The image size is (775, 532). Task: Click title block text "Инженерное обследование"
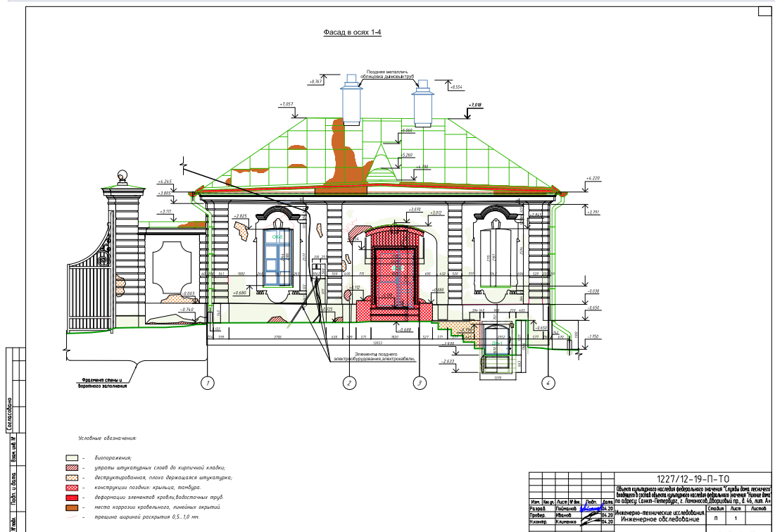660,519
